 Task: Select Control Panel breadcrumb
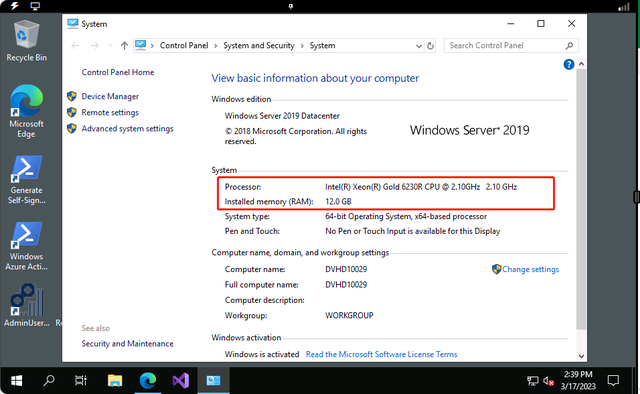tap(184, 46)
